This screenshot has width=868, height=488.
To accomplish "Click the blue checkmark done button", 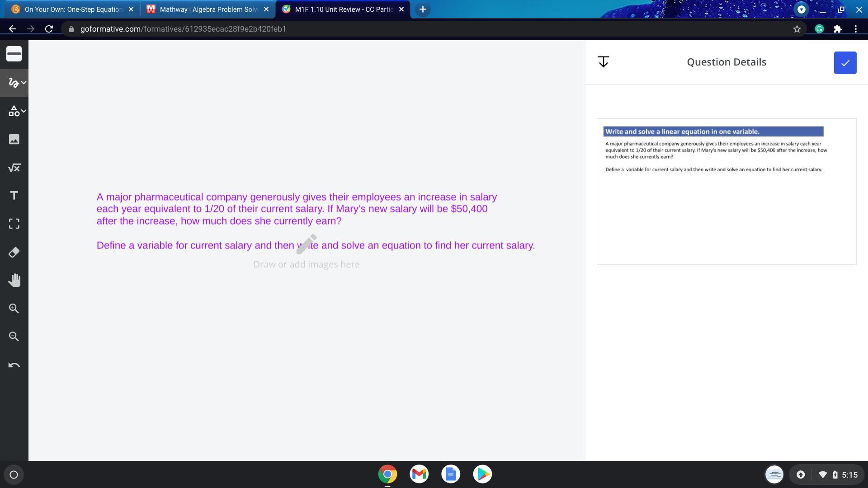I will coord(844,63).
